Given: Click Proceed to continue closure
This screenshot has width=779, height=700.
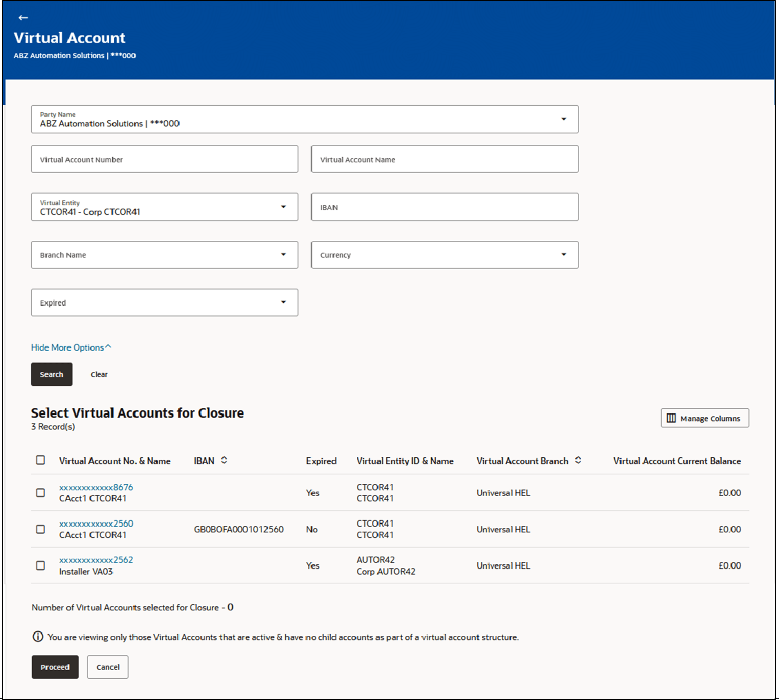Looking at the screenshot, I should point(55,667).
